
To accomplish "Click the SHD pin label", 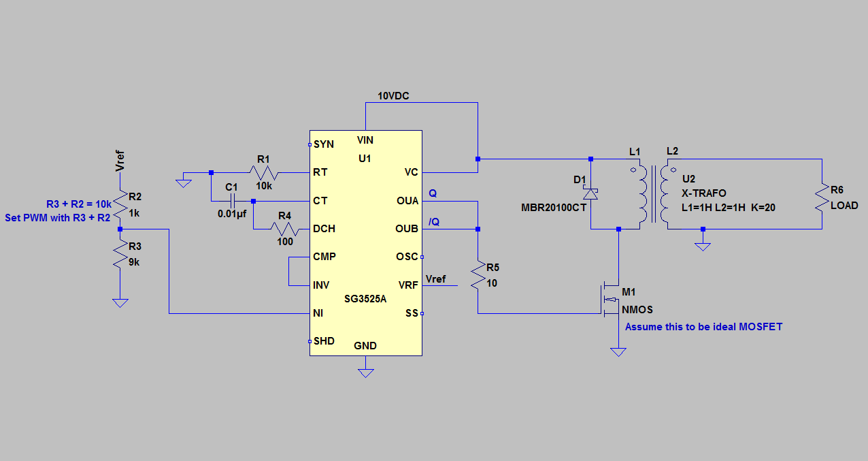I will point(324,340).
